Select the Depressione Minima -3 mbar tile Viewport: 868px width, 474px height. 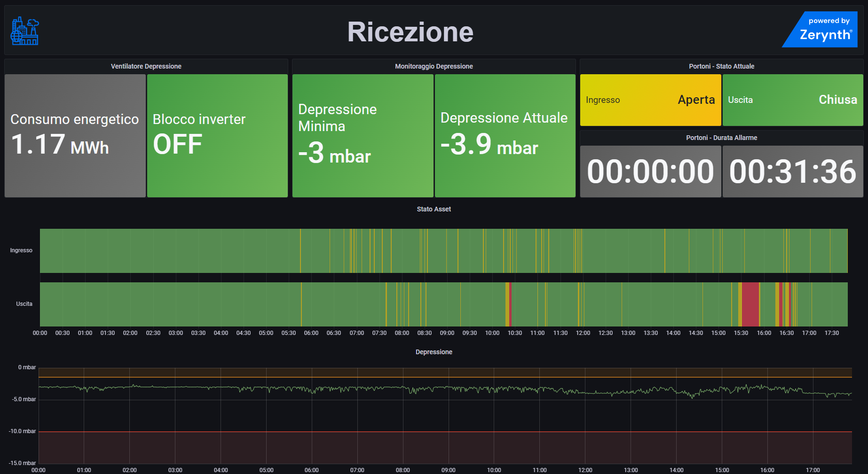tap(363, 136)
